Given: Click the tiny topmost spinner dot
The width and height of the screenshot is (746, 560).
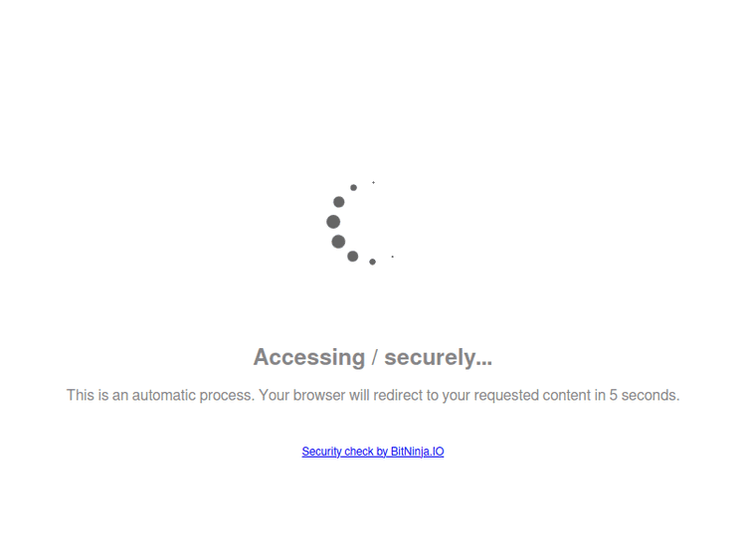Looking at the screenshot, I should tap(373, 183).
